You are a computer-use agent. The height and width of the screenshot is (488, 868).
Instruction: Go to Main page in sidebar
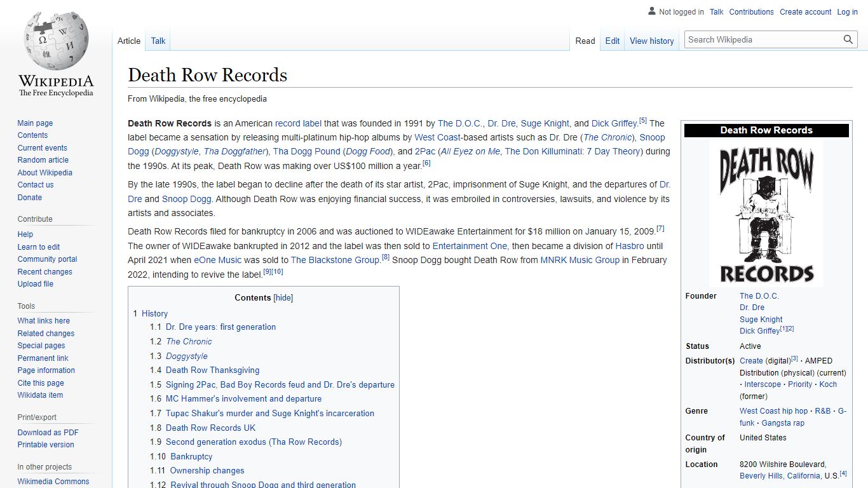35,123
